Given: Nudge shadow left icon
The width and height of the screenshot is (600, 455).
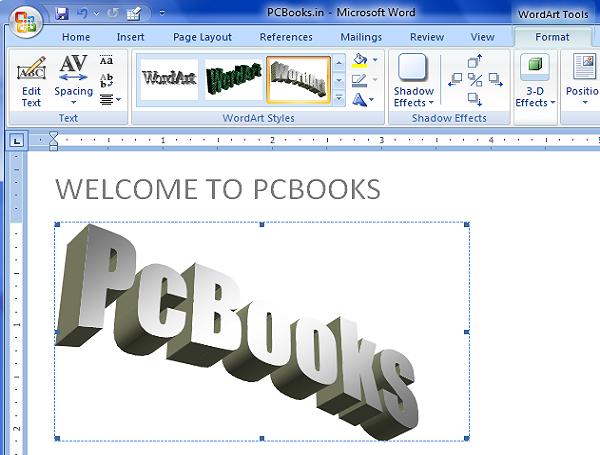Looking at the screenshot, I should point(455,80).
